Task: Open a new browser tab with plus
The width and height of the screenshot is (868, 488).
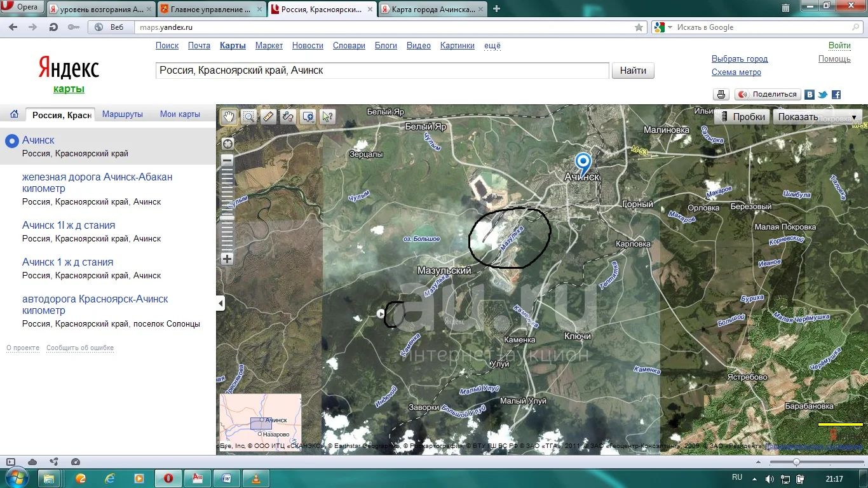Action: tap(497, 9)
